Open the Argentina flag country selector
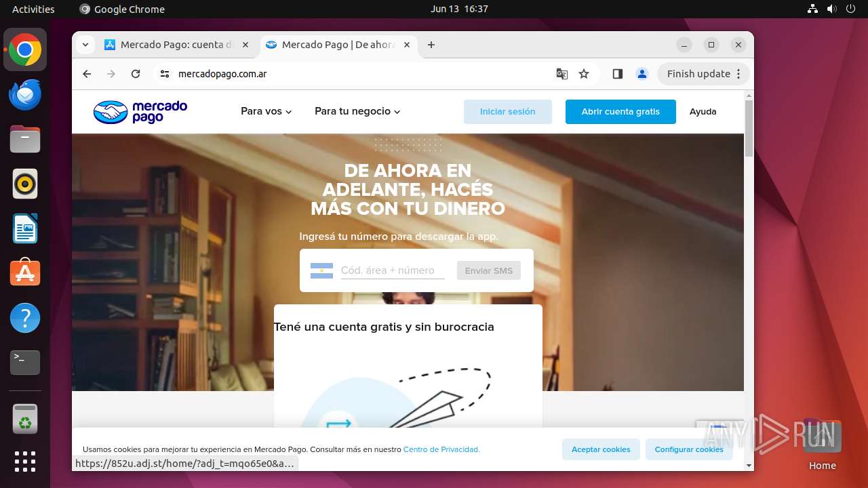Screen dimensions: 868x488 [x=321, y=270]
